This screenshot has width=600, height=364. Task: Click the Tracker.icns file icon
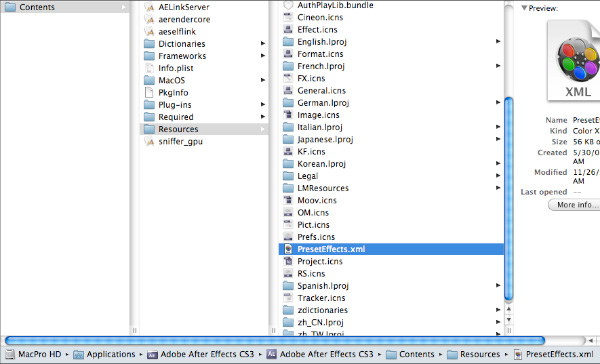coord(288,298)
